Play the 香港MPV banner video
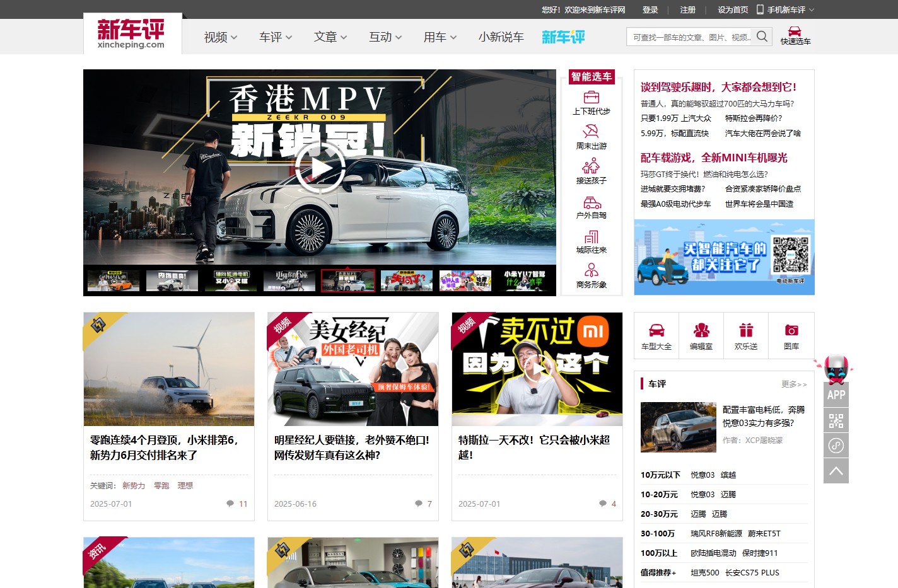898x588 pixels. point(319,168)
